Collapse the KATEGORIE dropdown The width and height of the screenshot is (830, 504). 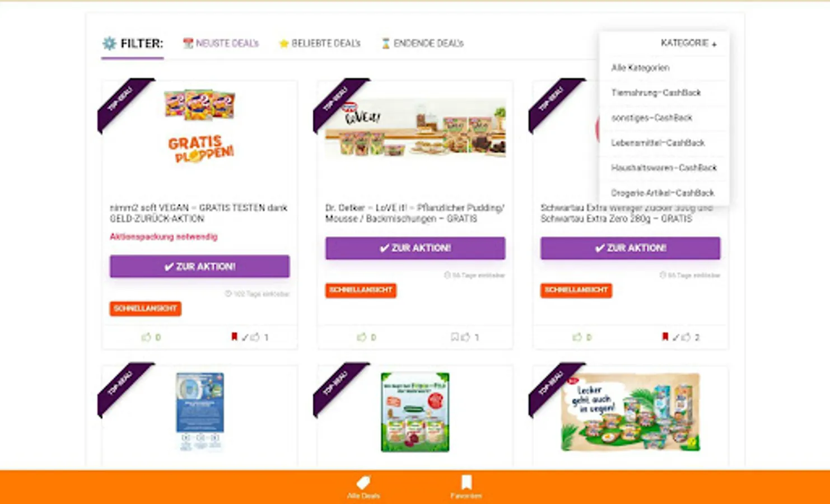pyautogui.click(x=689, y=43)
